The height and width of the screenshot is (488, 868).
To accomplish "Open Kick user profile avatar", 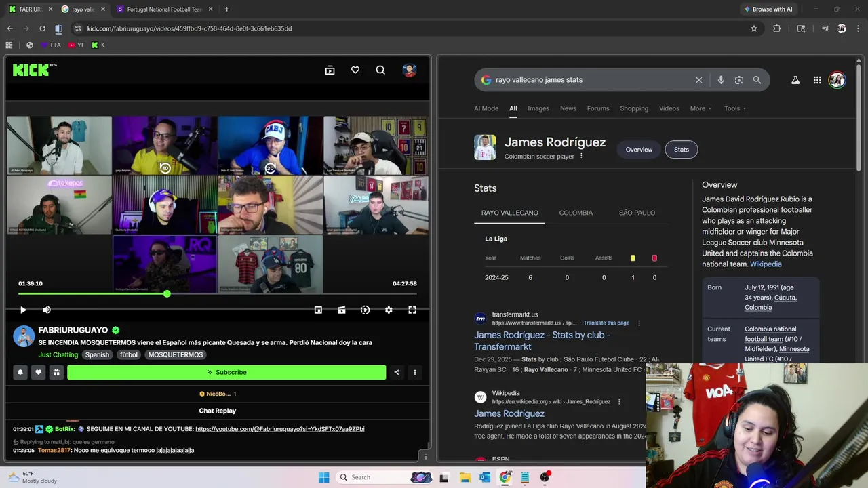I will (x=409, y=70).
